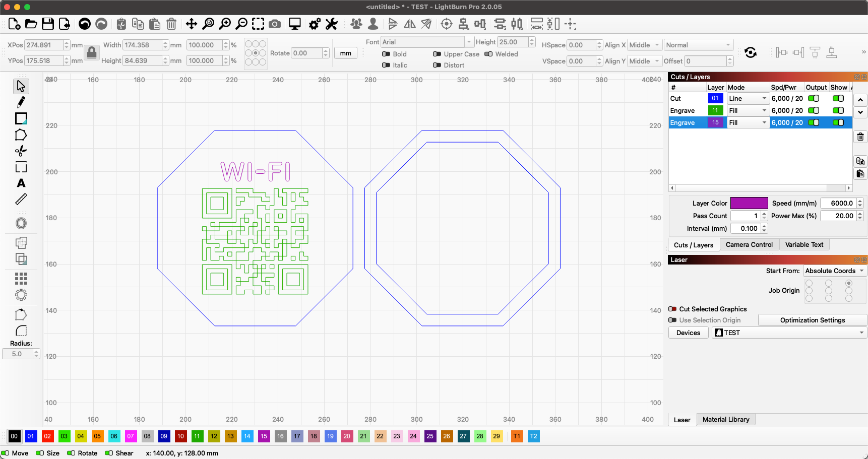Choose the Draw Rectangle tool
This screenshot has width=868, height=459.
point(21,118)
